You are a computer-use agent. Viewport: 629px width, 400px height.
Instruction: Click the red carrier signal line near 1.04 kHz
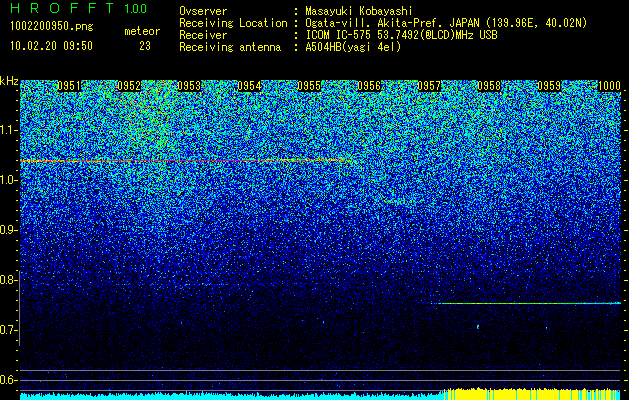pyautogui.click(x=185, y=160)
